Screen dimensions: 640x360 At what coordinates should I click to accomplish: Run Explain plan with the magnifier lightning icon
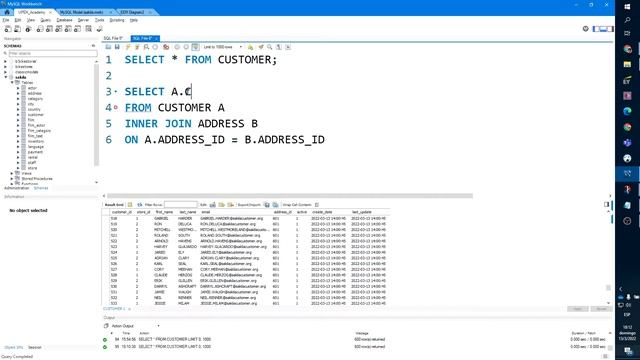point(146,47)
